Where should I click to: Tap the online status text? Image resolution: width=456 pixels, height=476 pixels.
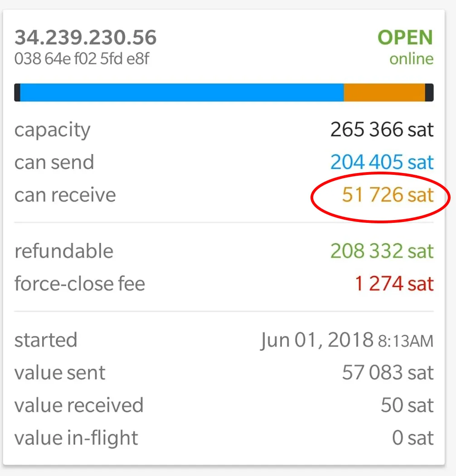[411, 59]
